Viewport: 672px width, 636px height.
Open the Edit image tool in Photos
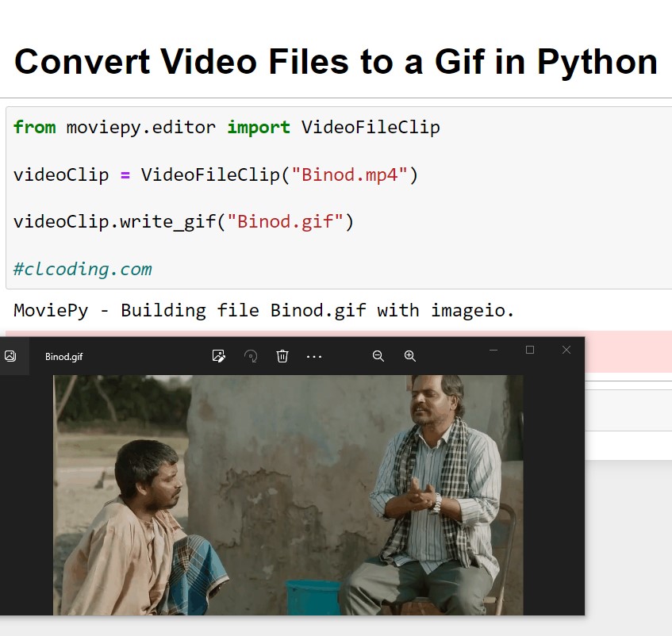pos(218,356)
